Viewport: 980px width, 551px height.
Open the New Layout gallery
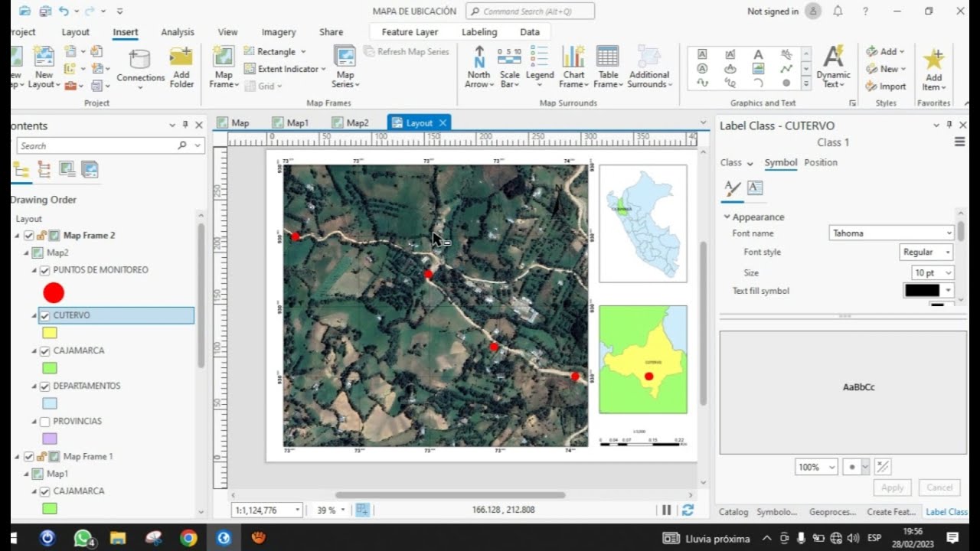point(44,67)
